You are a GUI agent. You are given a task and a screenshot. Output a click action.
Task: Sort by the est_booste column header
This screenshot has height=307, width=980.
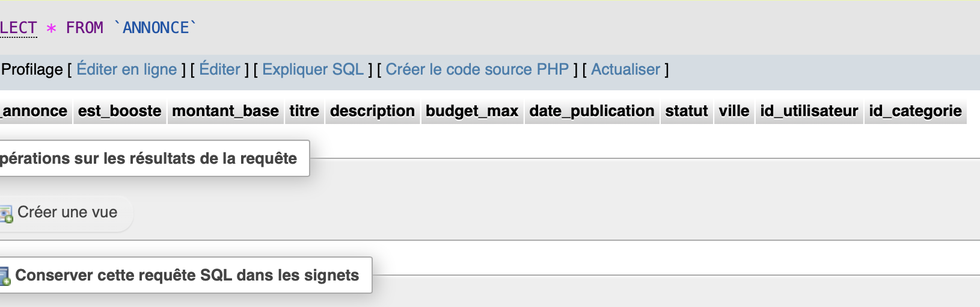[120, 111]
